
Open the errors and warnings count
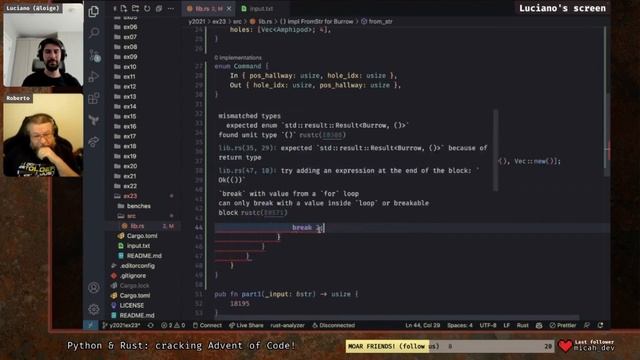(x=173, y=325)
